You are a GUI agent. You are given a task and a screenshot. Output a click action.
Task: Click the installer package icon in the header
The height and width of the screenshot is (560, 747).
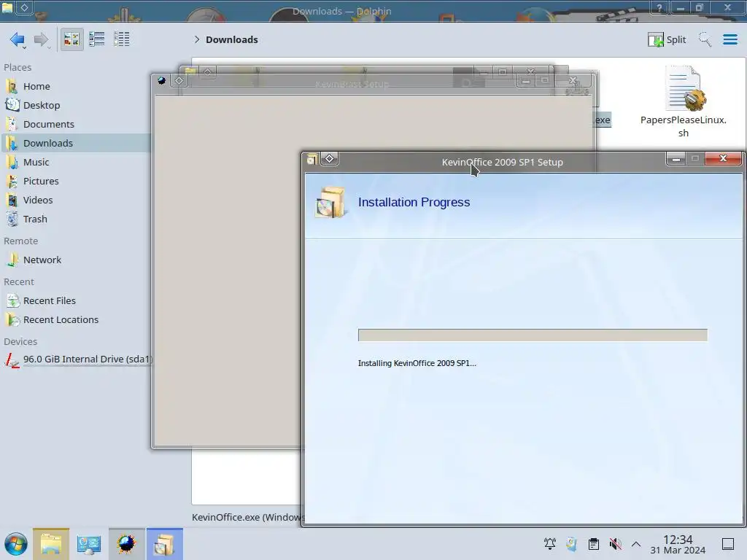tap(330, 203)
